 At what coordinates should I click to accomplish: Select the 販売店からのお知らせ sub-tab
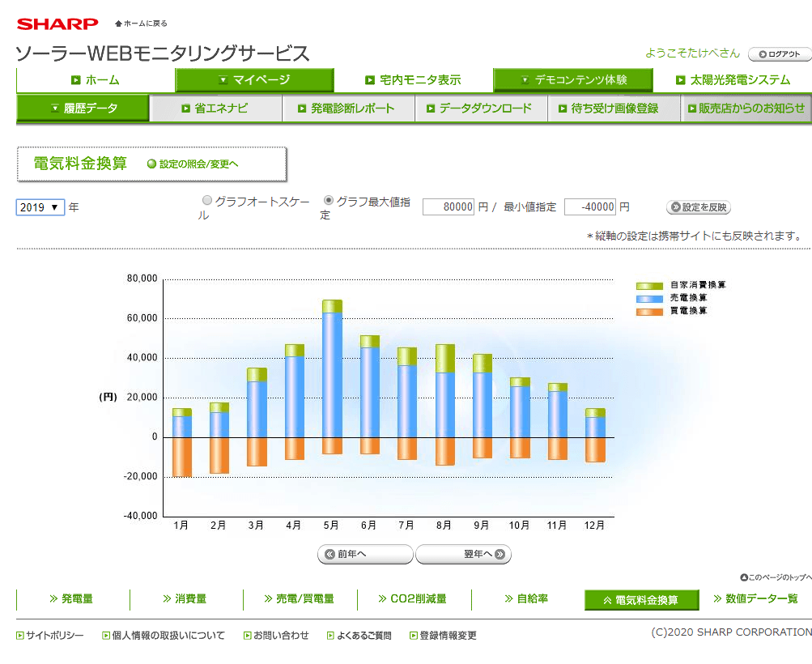[746, 109]
